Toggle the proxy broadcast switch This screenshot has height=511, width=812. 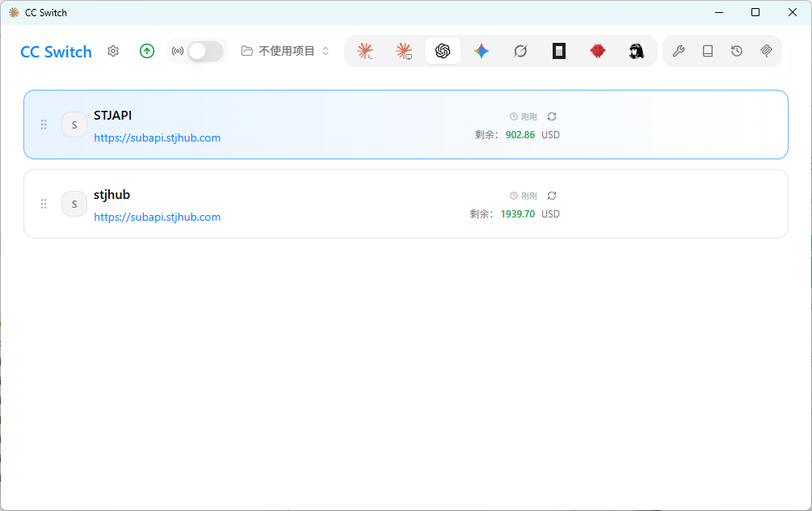205,51
